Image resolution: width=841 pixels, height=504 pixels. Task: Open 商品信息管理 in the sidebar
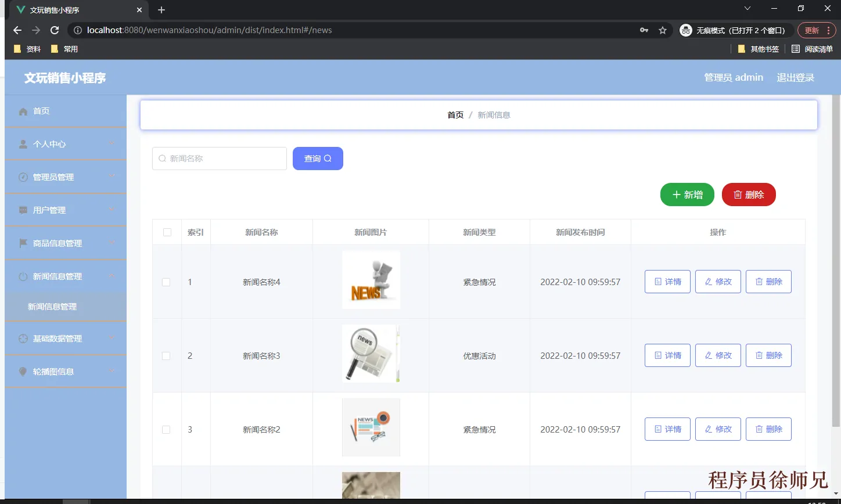66,243
